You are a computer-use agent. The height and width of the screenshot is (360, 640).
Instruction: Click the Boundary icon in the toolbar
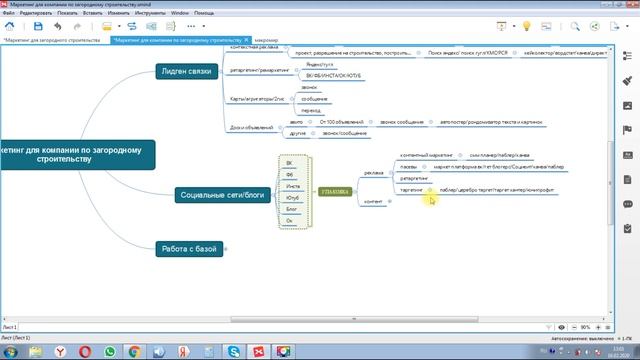tap(151, 26)
